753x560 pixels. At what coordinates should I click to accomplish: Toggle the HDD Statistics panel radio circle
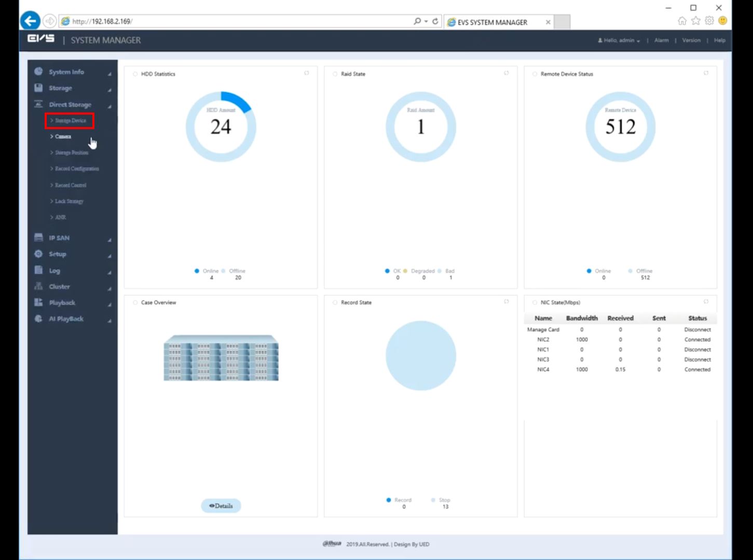[x=135, y=74]
